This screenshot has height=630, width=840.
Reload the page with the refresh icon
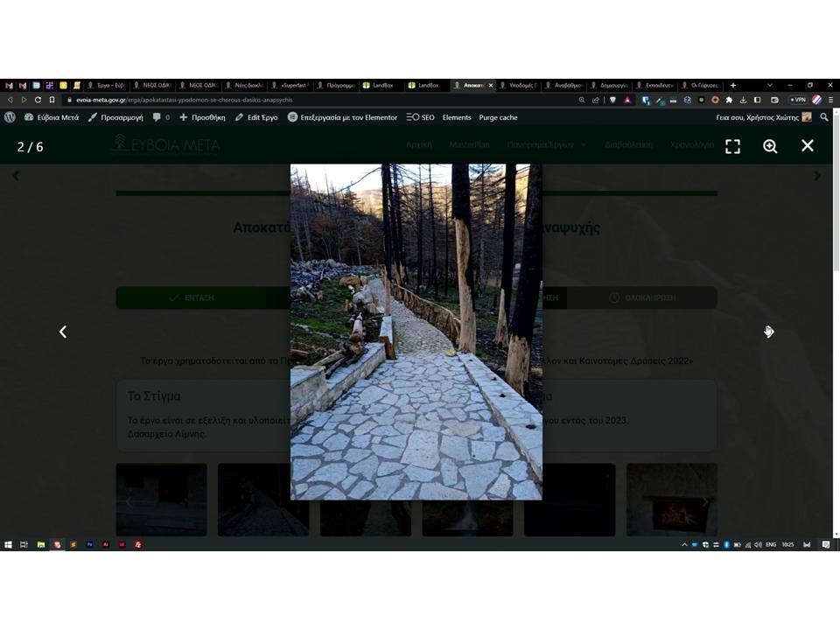38,100
